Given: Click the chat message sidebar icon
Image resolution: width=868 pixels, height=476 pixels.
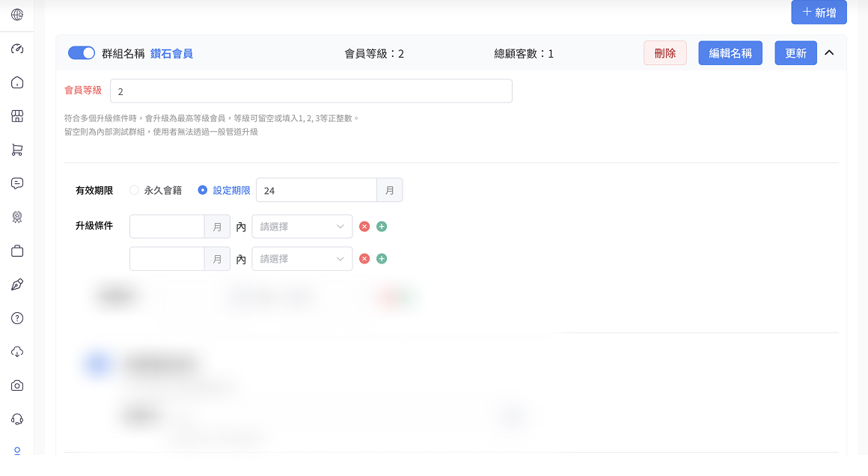Looking at the screenshot, I should tap(16, 183).
